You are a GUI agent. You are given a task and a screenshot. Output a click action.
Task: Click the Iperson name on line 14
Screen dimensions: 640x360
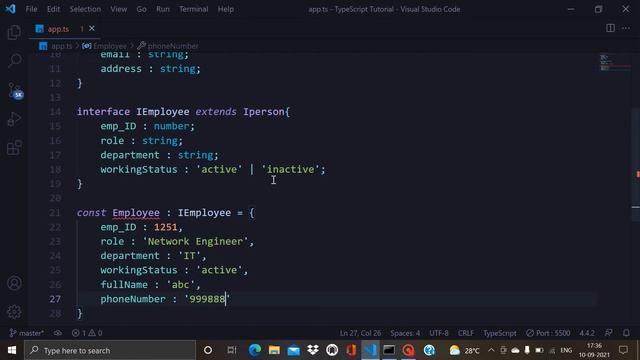click(264, 112)
